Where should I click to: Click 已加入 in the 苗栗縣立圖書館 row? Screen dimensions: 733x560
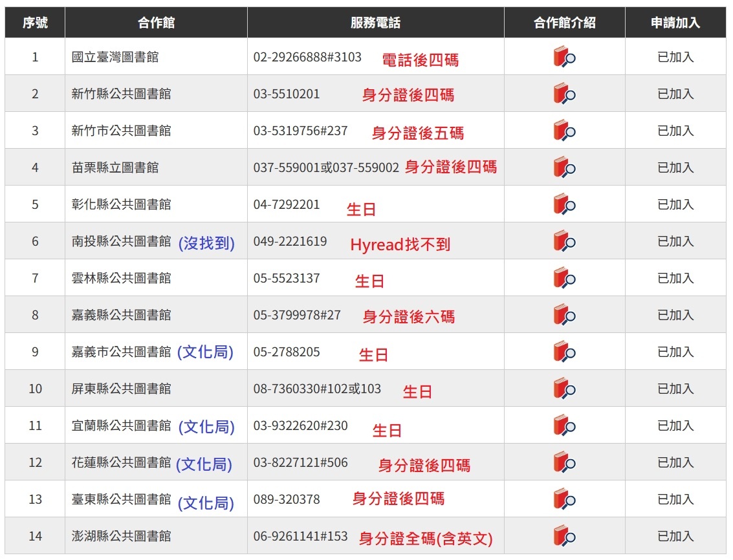point(675,168)
